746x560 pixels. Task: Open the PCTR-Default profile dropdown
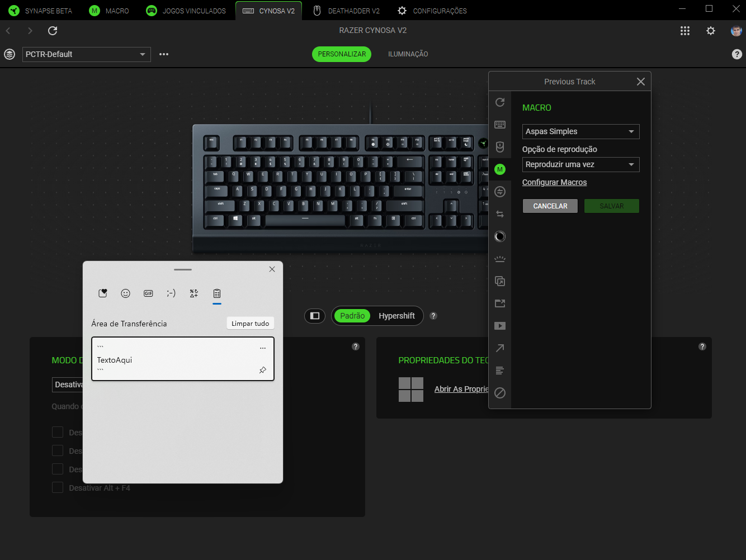[87, 54]
